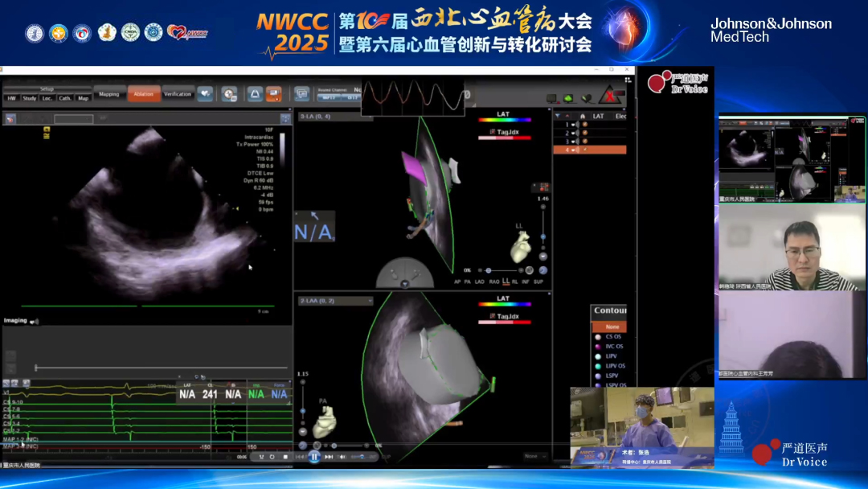Click the PA heart orientation model in LAA view
Image resolution: width=868 pixels, height=489 pixels.
[325, 422]
